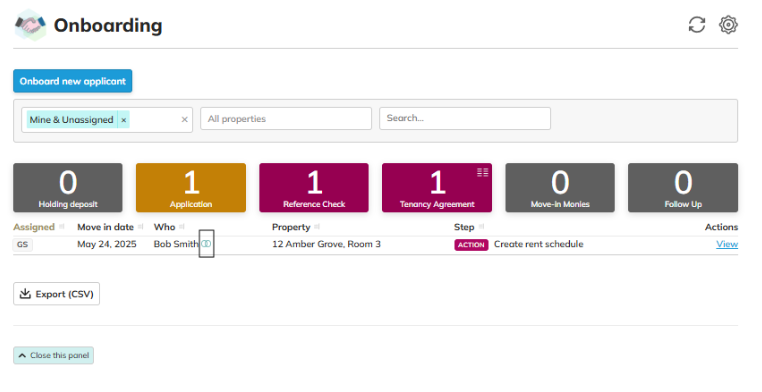The height and width of the screenshot is (392, 762).
Task: Click the May 24, 2025 date
Action: coord(106,244)
